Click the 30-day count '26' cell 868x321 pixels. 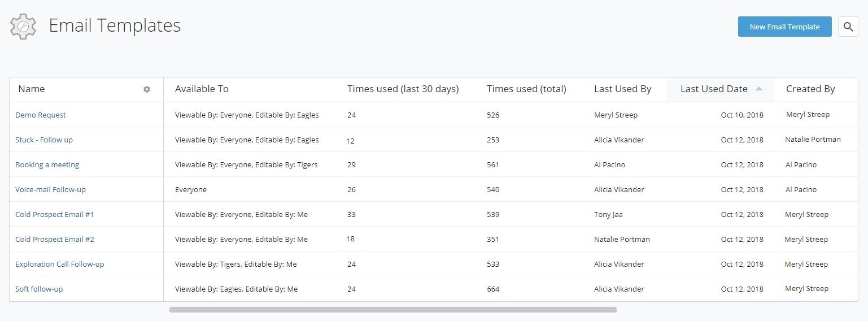coord(351,189)
